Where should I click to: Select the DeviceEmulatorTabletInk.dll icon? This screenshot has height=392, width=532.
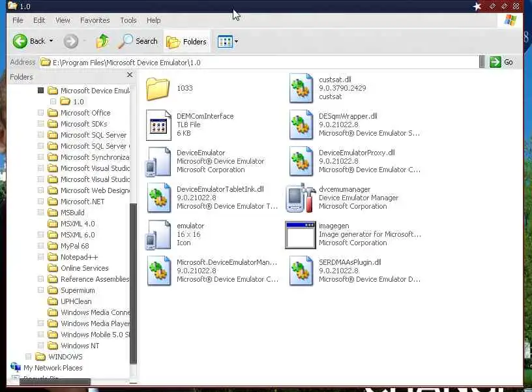(159, 198)
